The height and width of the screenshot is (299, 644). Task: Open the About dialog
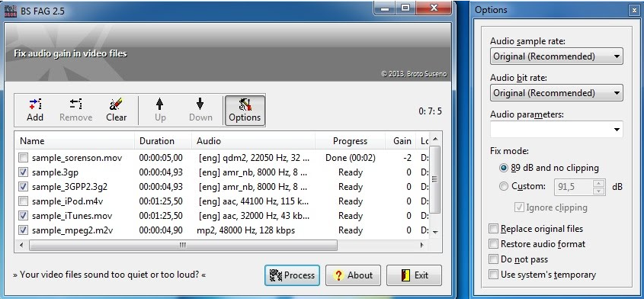[353, 275]
